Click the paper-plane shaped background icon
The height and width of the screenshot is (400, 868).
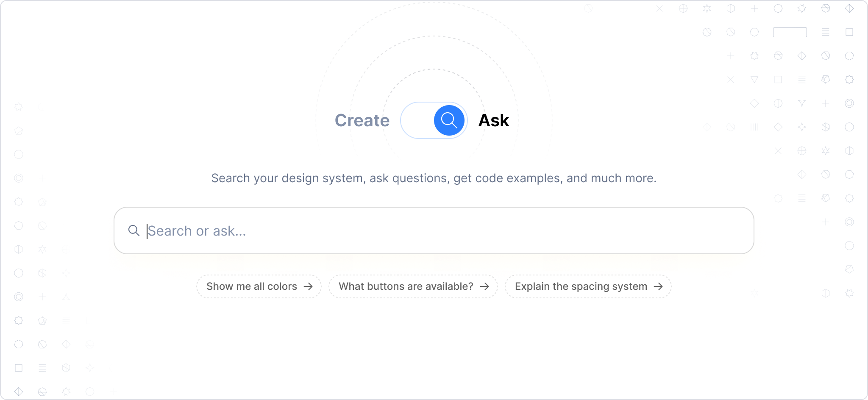pyautogui.click(x=802, y=103)
